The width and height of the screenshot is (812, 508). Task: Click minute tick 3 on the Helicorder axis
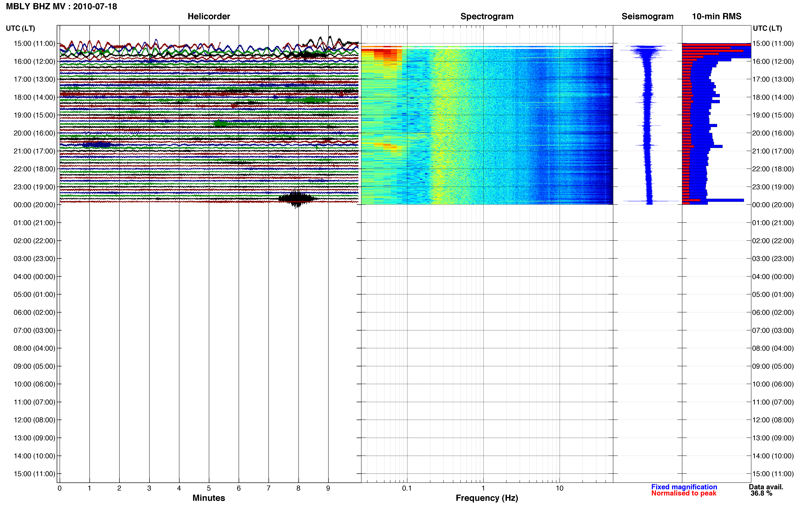149,488
